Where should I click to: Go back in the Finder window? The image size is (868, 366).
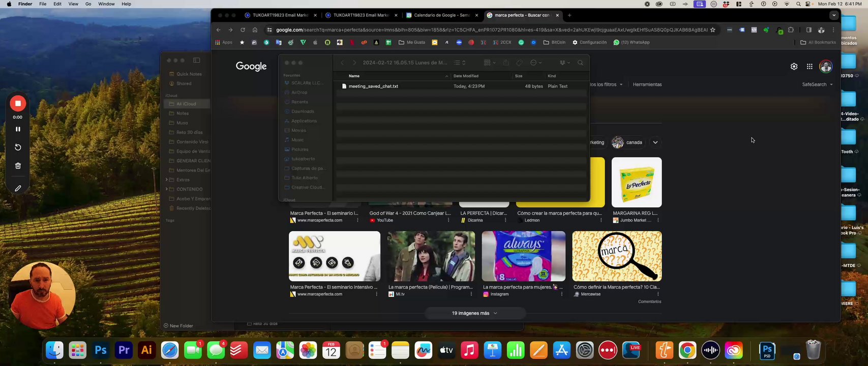tap(342, 63)
